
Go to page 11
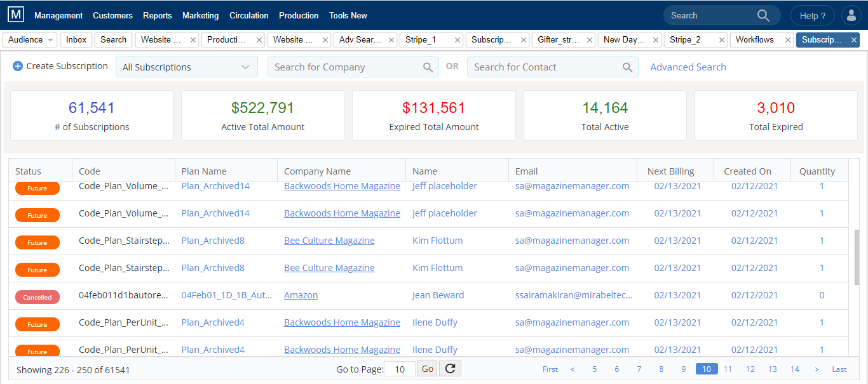click(728, 369)
